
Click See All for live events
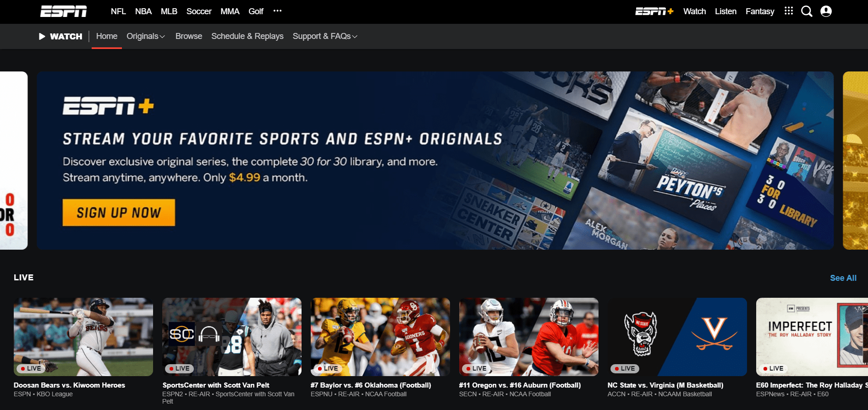(843, 278)
